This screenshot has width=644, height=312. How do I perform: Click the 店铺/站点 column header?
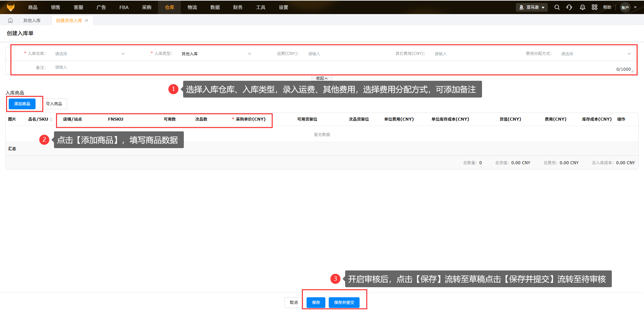72,119
